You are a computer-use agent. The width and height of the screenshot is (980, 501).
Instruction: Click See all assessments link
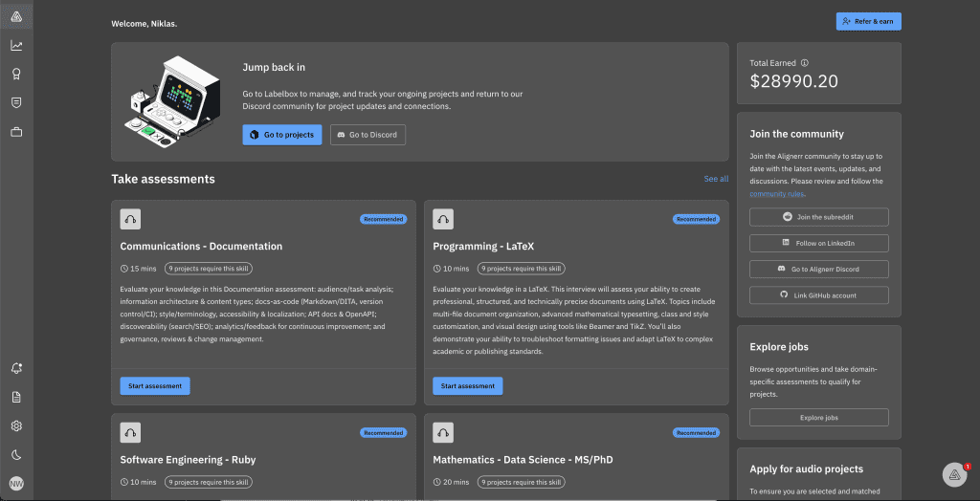(x=716, y=179)
